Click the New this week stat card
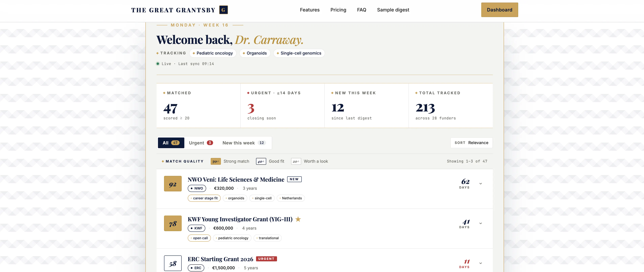 [x=366, y=105]
